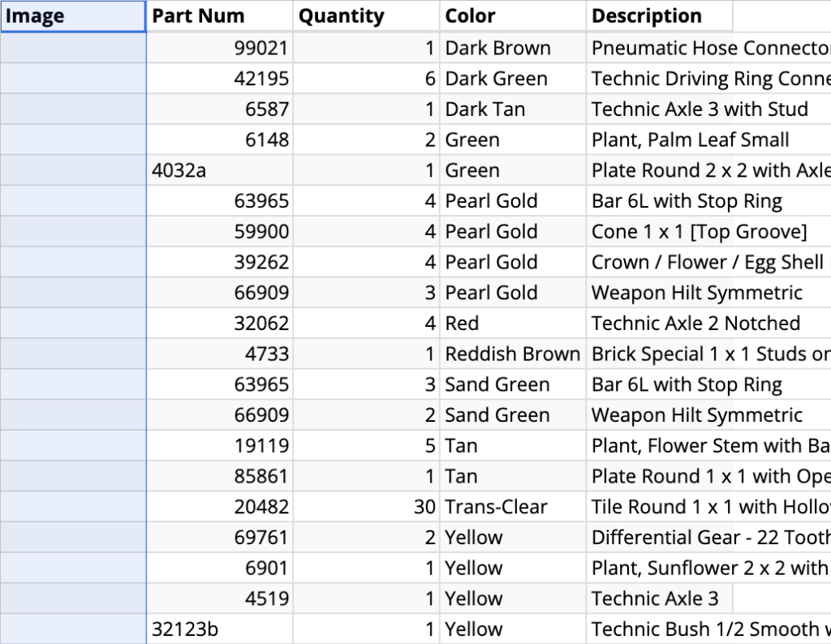Click the empty Image cell beside 99021
831x644 pixels.
pos(73,49)
